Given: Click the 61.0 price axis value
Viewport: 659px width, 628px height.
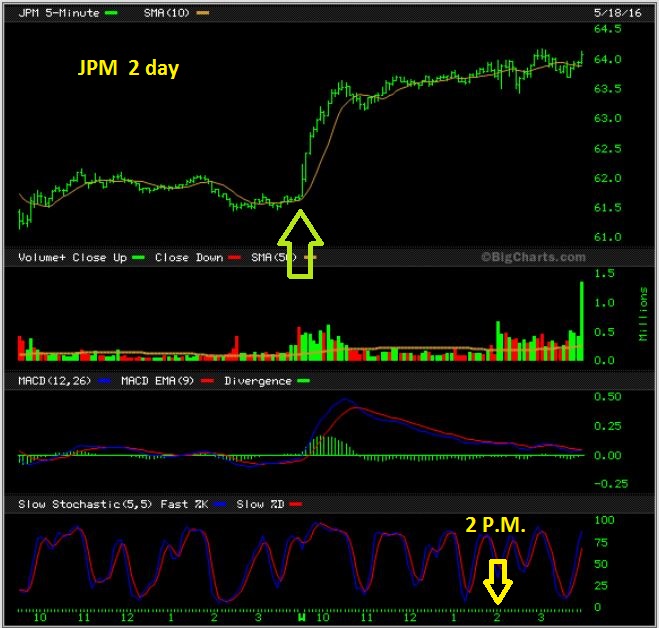Looking at the screenshot, I should point(607,237).
